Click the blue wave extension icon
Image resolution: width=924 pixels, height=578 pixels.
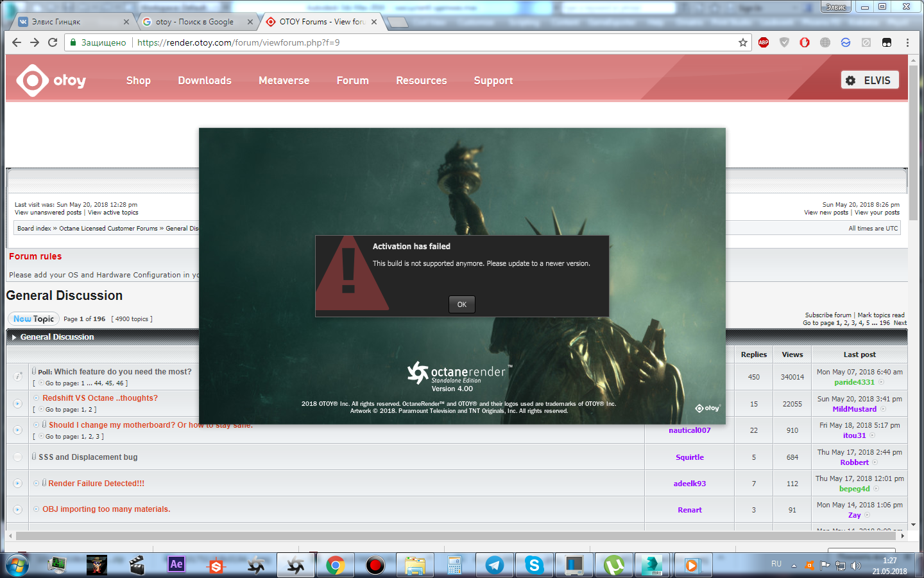pyautogui.click(x=846, y=42)
